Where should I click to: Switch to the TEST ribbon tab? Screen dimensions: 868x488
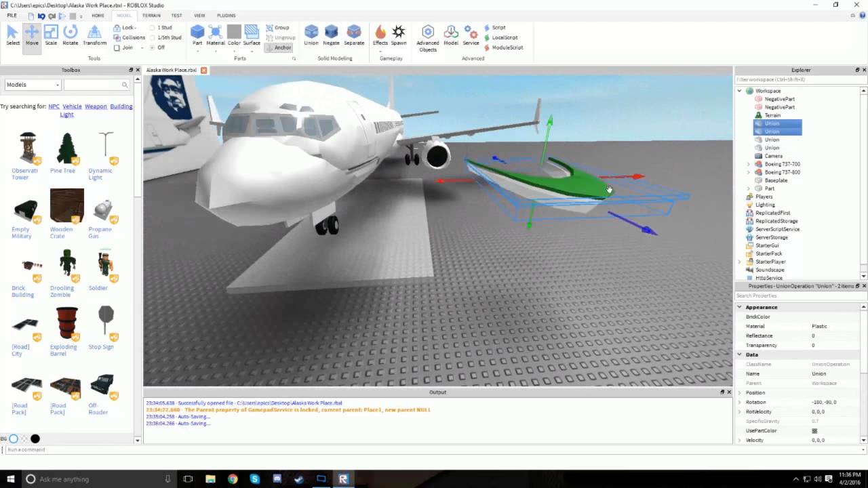176,15
